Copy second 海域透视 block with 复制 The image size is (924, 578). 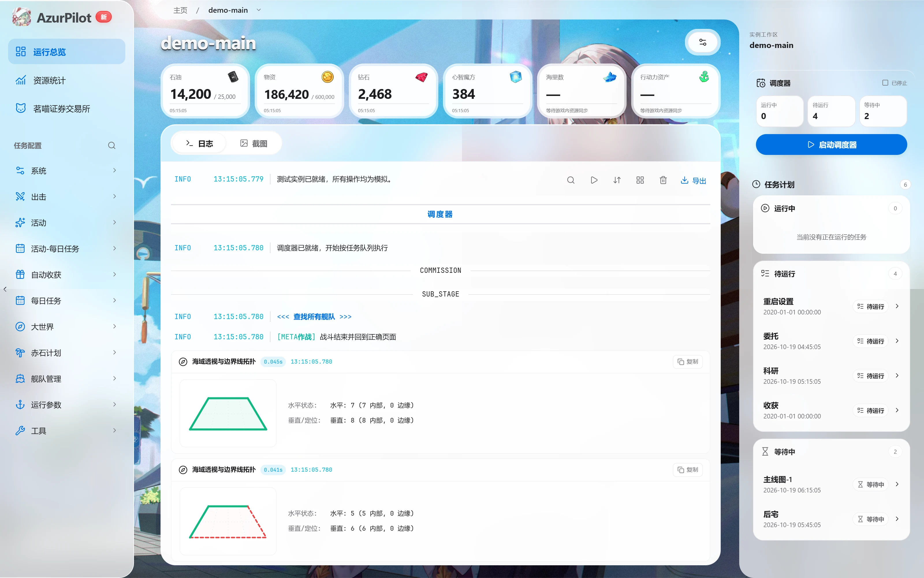point(688,470)
